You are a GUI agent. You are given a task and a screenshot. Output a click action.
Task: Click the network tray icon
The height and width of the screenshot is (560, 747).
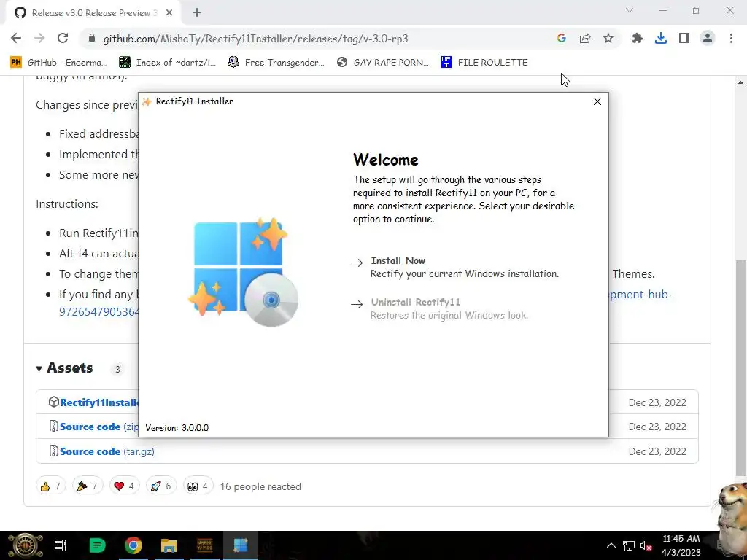pyautogui.click(x=629, y=545)
